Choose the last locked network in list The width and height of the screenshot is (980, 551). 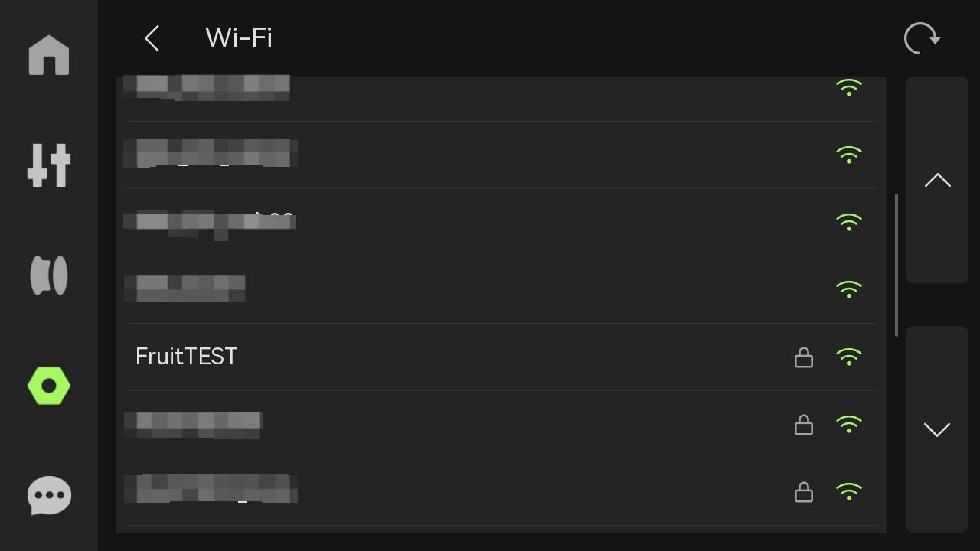point(501,491)
